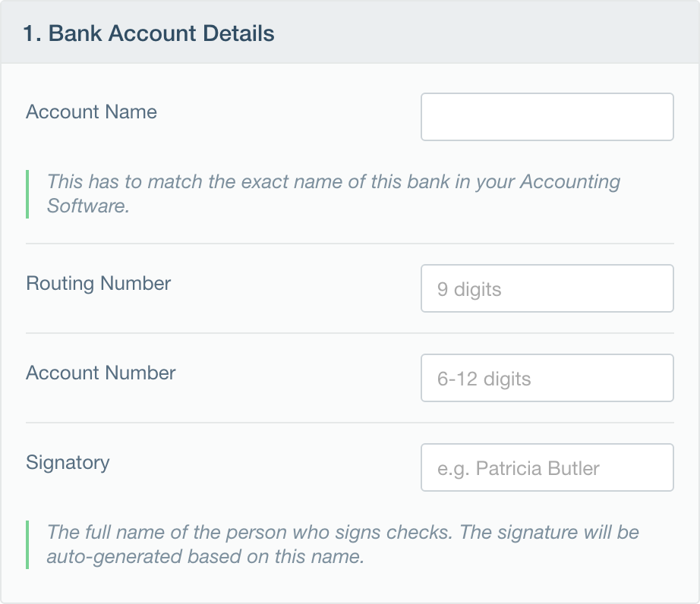Click empty header bar right of section title
700x604 pixels.
click(486, 33)
